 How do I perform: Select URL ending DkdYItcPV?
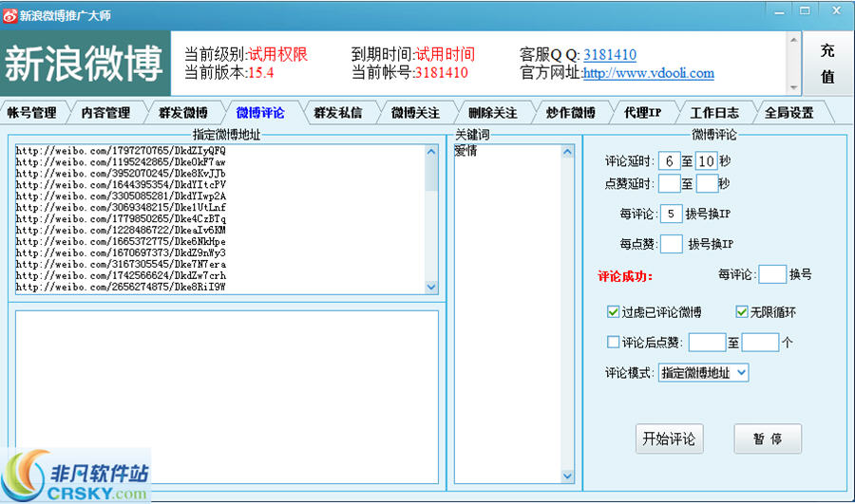point(121,185)
